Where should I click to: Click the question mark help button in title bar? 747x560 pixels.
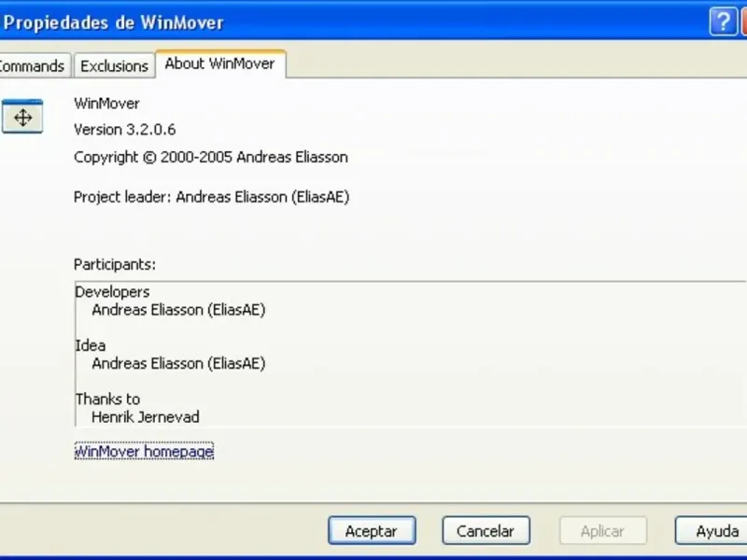(723, 21)
